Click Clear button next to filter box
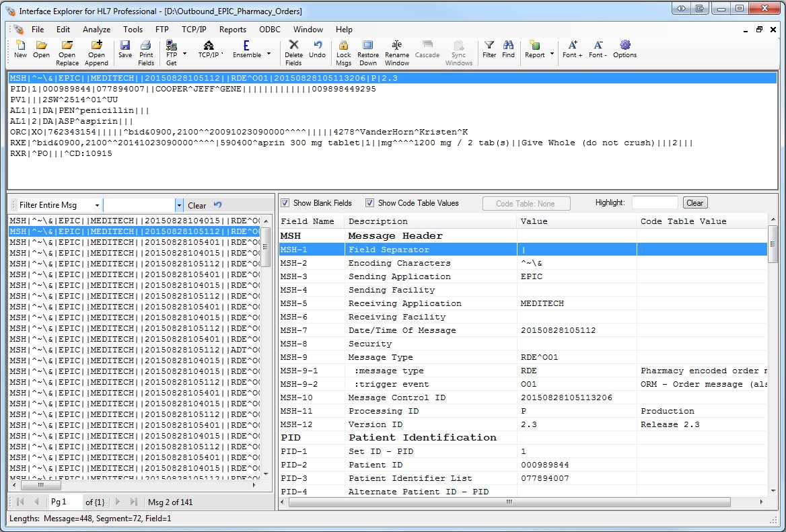The width and height of the screenshot is (786, 532). pos(196,205)
